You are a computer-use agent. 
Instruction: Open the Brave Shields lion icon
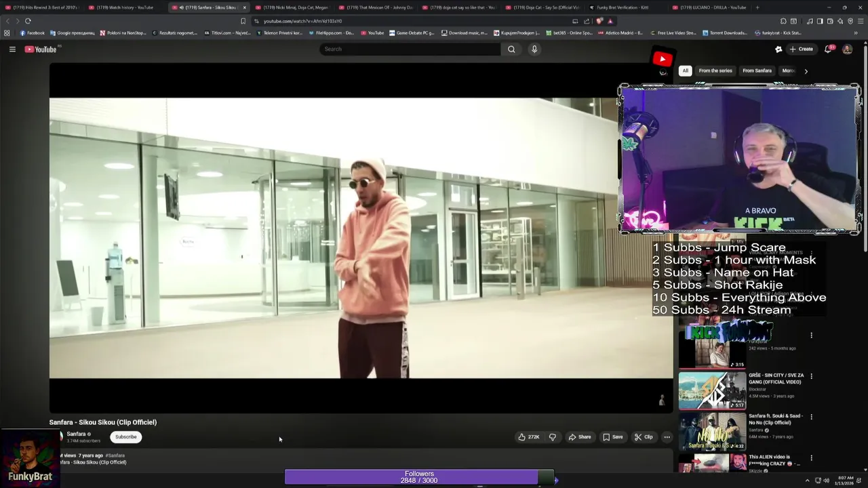[x=599, y=21]
